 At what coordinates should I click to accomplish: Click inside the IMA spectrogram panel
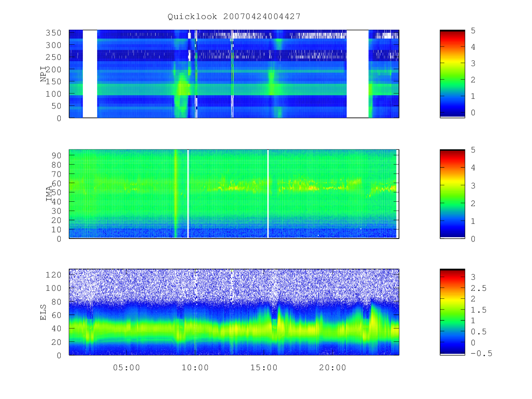tap(234, 194)
